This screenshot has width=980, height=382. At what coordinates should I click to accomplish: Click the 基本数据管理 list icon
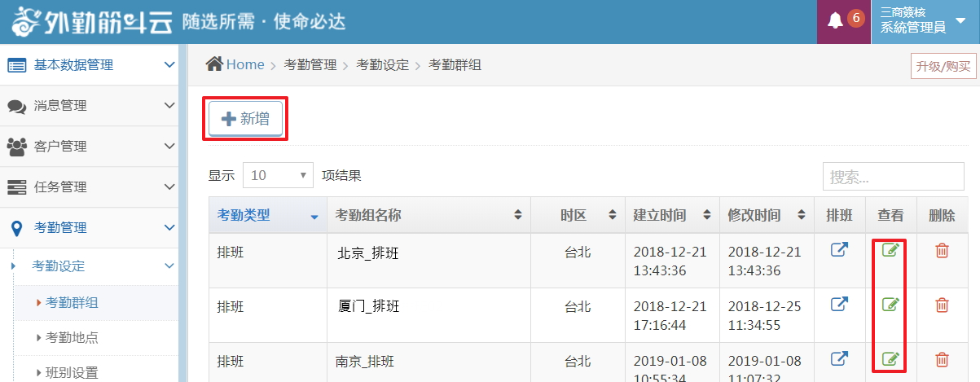[16, 65]
